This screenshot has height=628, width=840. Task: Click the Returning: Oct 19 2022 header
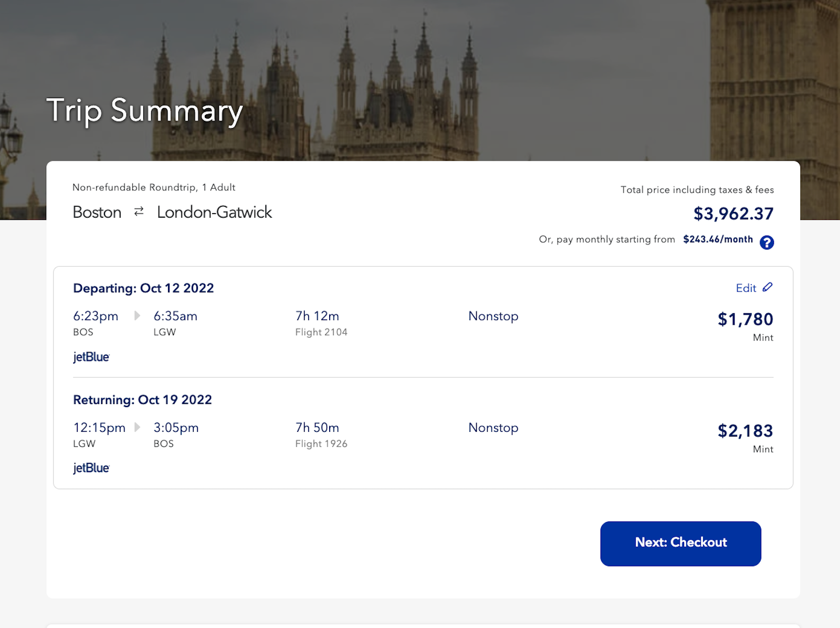(x=142, y=400)
